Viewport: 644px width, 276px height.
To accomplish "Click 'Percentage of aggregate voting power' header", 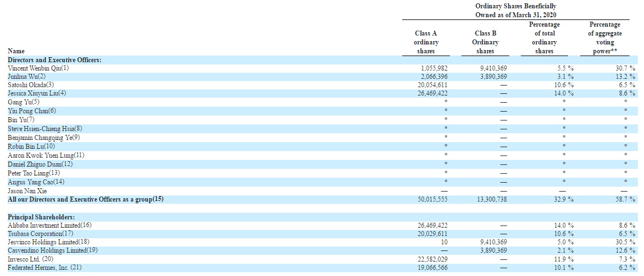I will (x=605, y=38).
